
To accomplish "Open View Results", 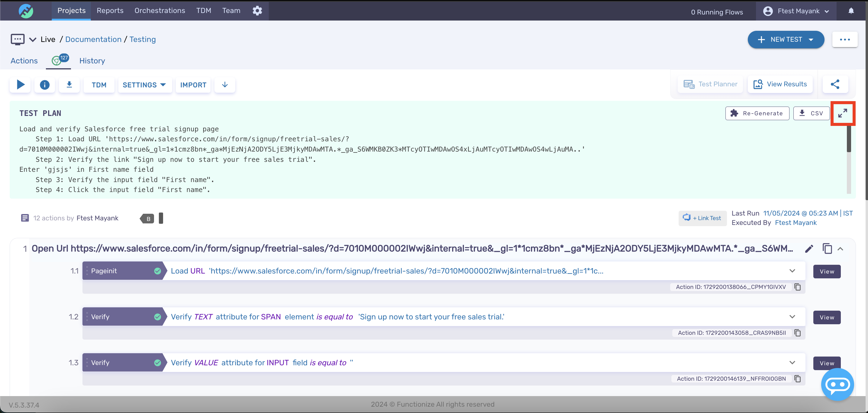I will 780,84.
